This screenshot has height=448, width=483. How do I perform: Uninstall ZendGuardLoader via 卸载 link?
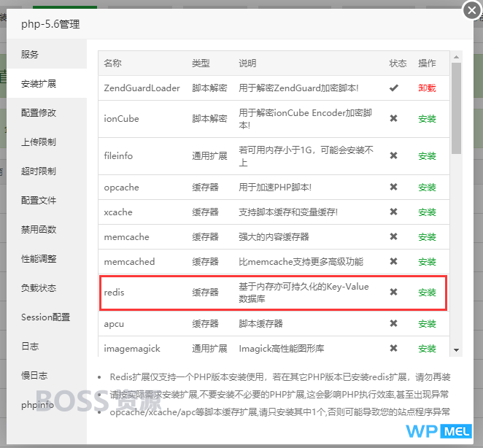[427, 88]
